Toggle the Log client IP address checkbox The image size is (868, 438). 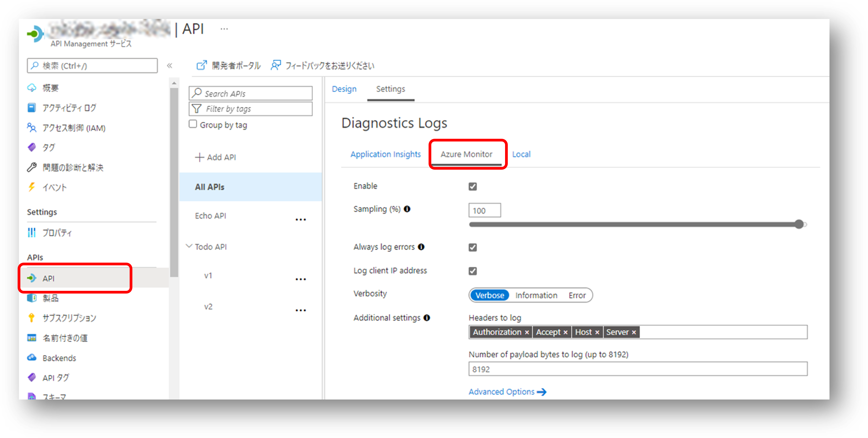[473, 271]
